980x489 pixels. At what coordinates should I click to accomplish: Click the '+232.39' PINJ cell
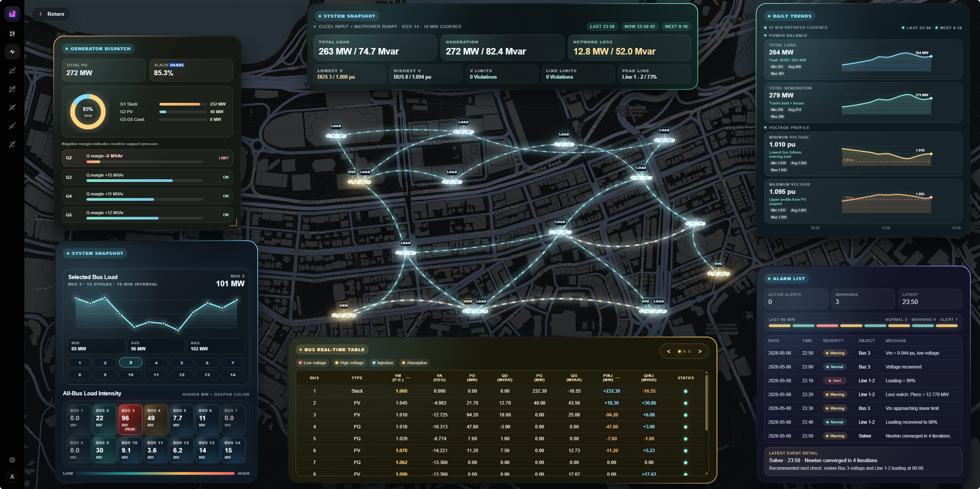pyautogui.click(x=611, y=391)
